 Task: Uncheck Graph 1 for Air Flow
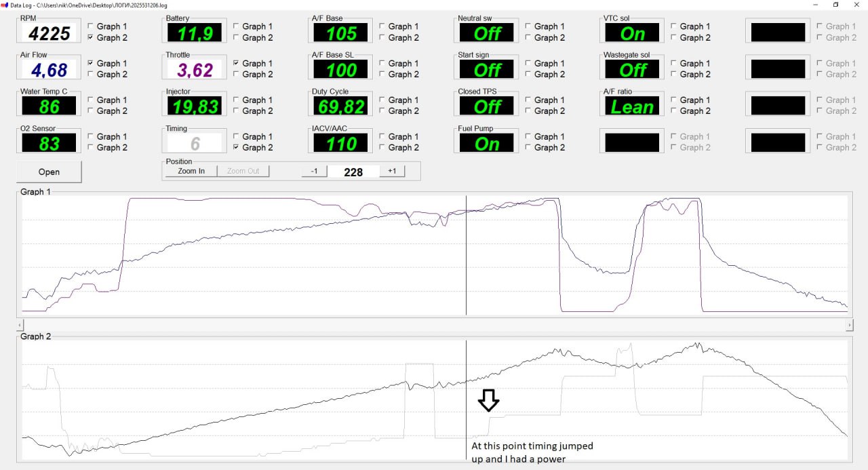[91, 63]
